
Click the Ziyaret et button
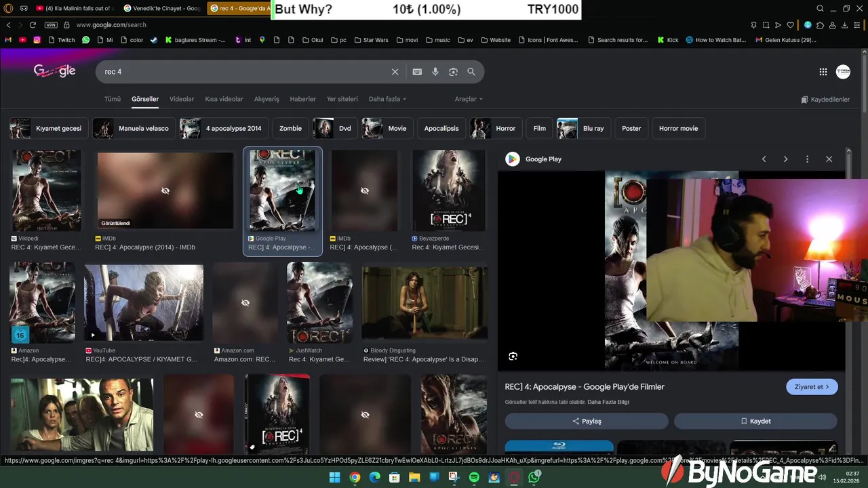[x=812, y=387]
